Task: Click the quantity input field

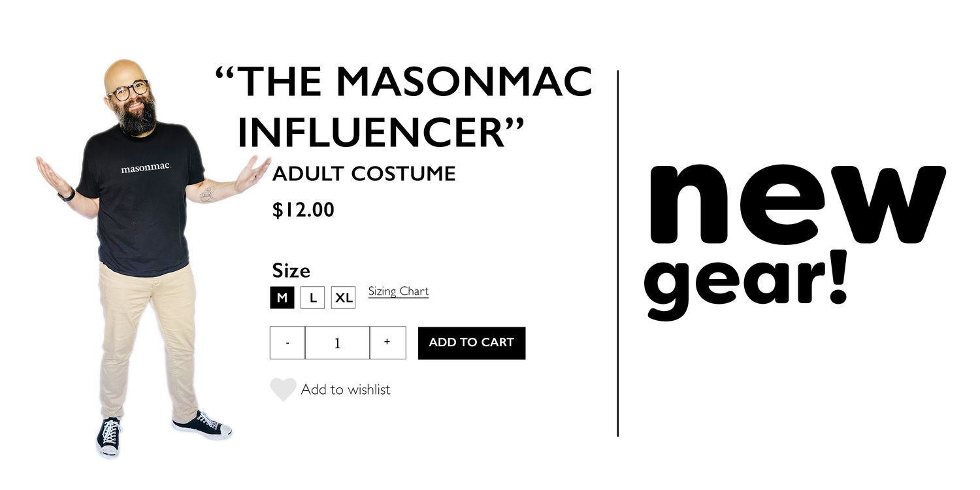Action: [x=337, y=343]
